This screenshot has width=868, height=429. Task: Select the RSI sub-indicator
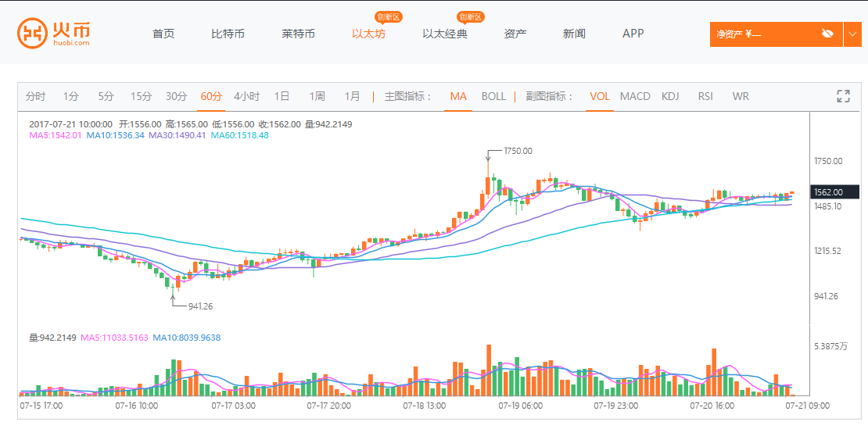click(705, 96)
